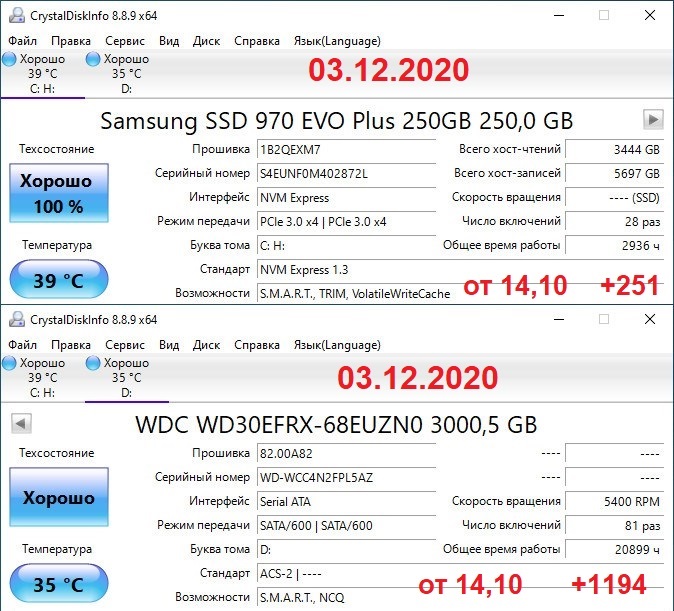Screen dimensions: 674x611
Task: Select D: disk tab in top window
Action: point(126,74)
